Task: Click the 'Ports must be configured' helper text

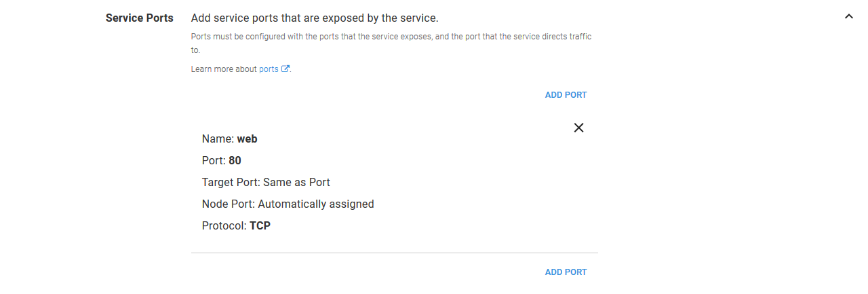Action: (391, 37)
